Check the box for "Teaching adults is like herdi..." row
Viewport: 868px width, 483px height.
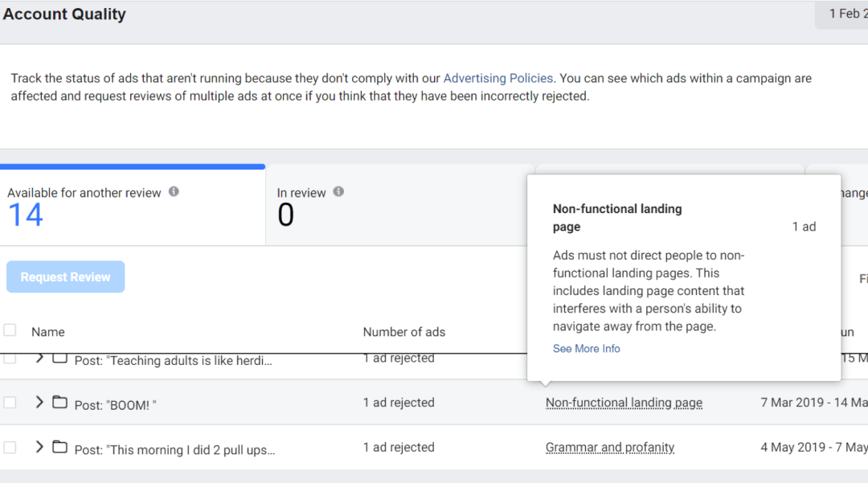[x=10, y=358]
